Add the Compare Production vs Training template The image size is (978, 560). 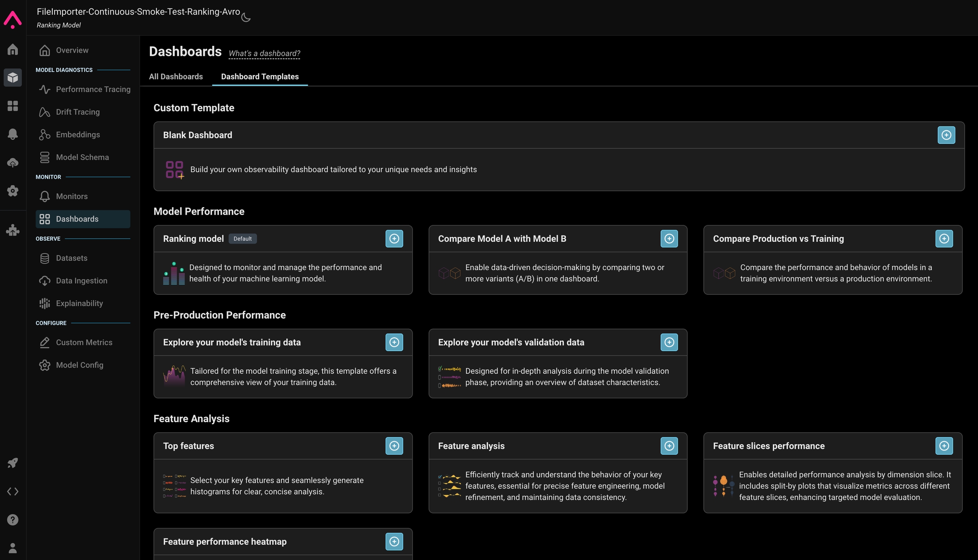pos(944,238)
